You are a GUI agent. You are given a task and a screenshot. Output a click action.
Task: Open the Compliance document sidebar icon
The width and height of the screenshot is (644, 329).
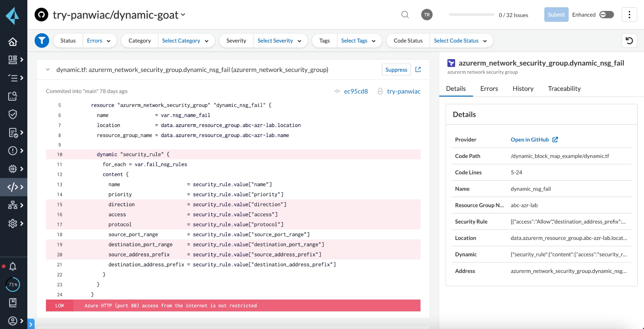click(13, 132)
